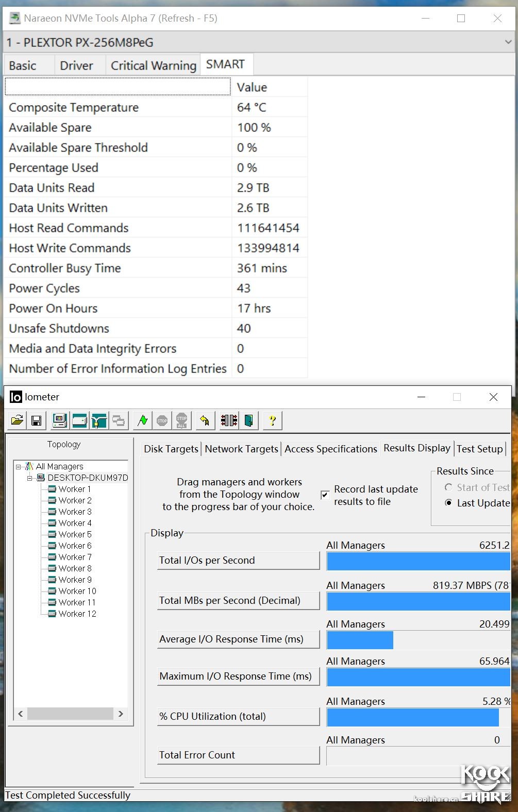518x812 pixels.
Task: Start tests with the green flag icon
Action: tap(142, 420)
